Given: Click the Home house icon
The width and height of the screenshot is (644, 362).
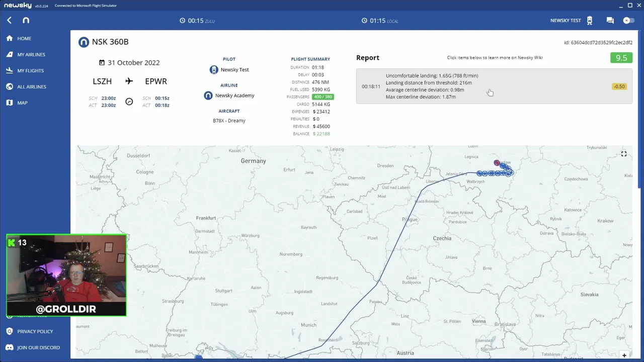Looking at the screenshot, I should pyautogui.click(x=9, y=38).
